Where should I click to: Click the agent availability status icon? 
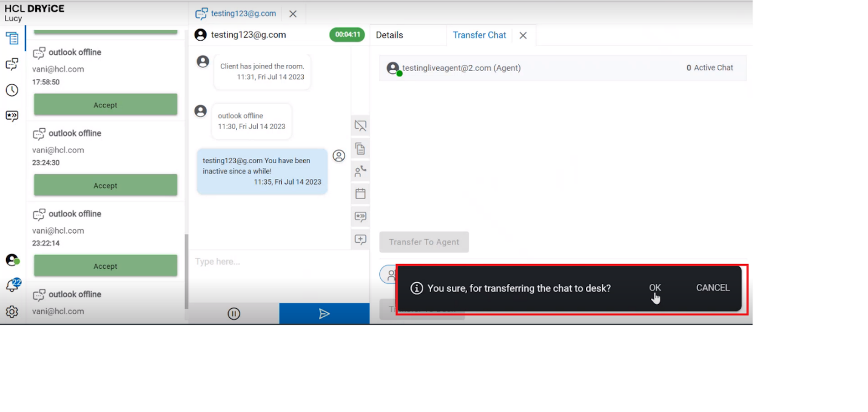pos(12,260)
